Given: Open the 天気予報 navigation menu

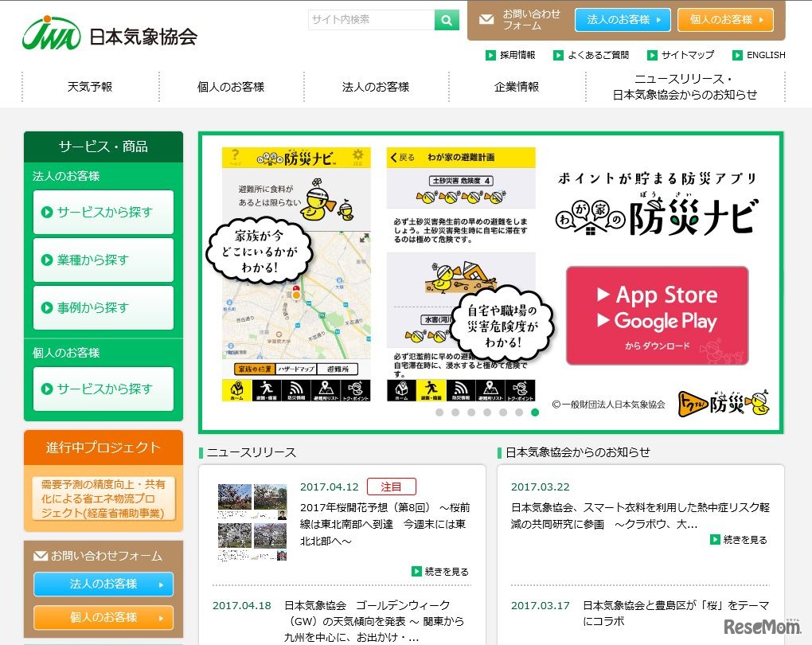Looking at the screenshot, I should (89, 88).
